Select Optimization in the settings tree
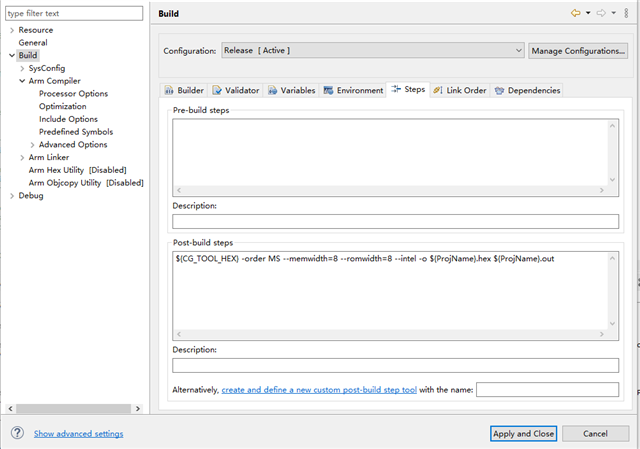This screenshot has height=449, width=640. click(63, 106)
